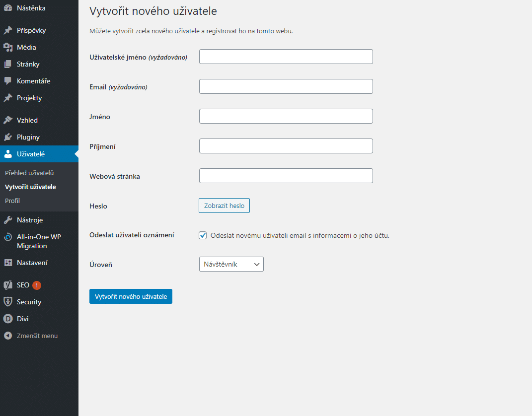Click the Pluginy plug icon

coord(8,138)
